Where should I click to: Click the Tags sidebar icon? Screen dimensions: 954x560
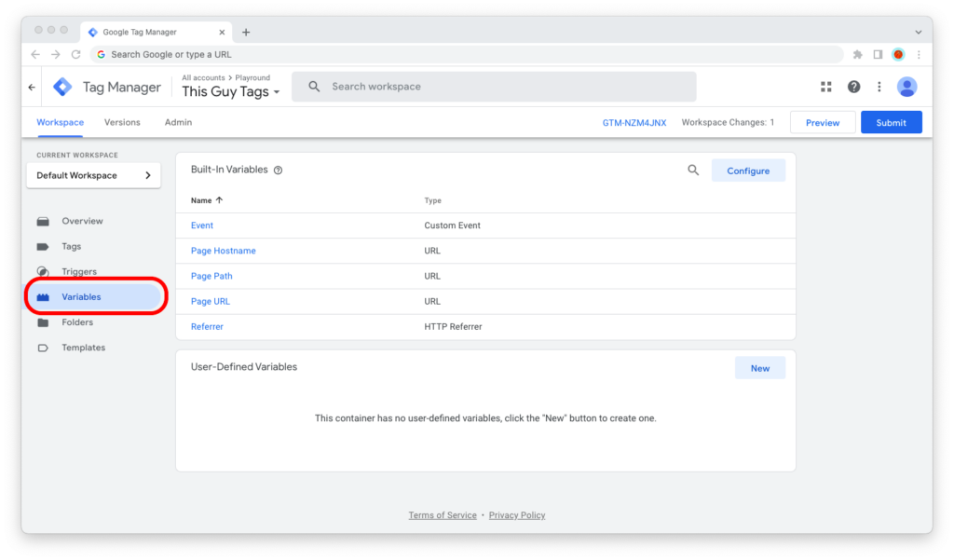43,247
